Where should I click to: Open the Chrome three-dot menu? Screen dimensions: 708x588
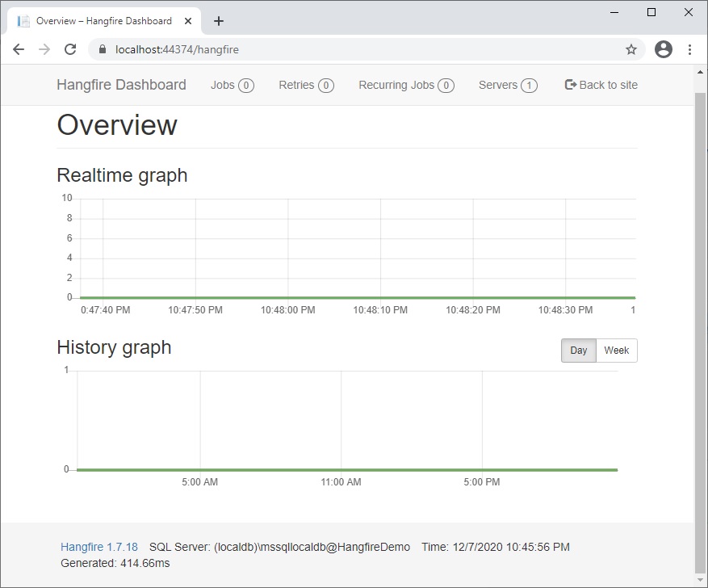(x=689, y=49)
